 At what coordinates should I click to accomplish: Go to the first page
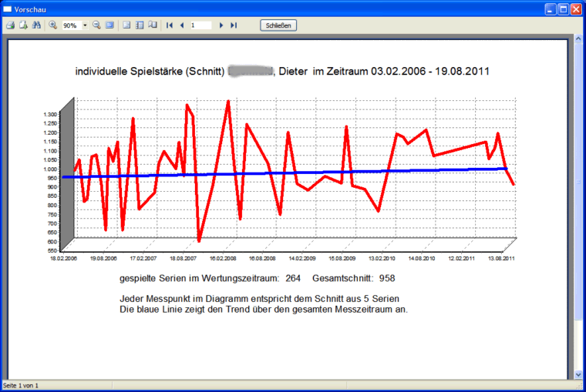[170, 25]
